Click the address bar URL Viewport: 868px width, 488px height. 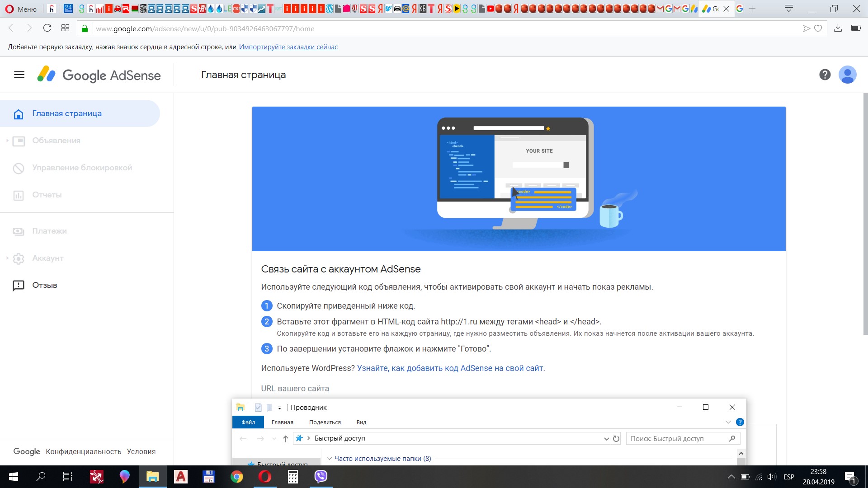click(x=205, y=28)
